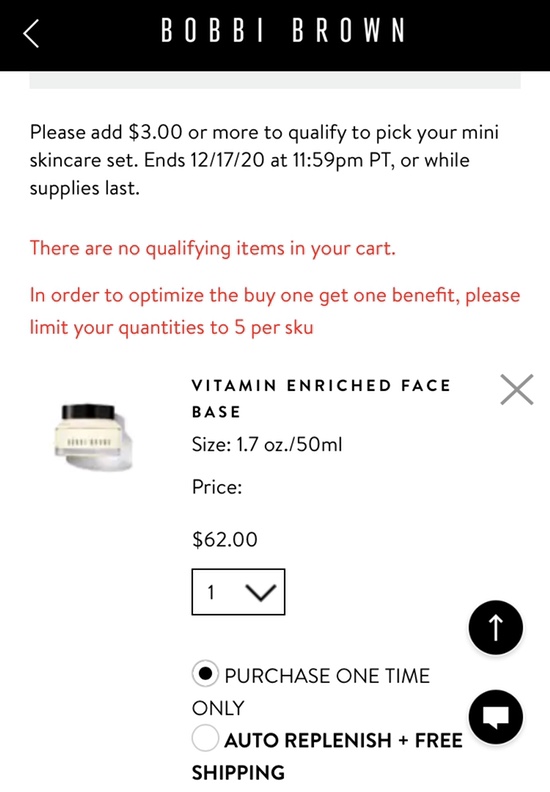The image size is (550, 792).
Task: Tap the scroll-to-top arrow button
Action: point(495,627)
